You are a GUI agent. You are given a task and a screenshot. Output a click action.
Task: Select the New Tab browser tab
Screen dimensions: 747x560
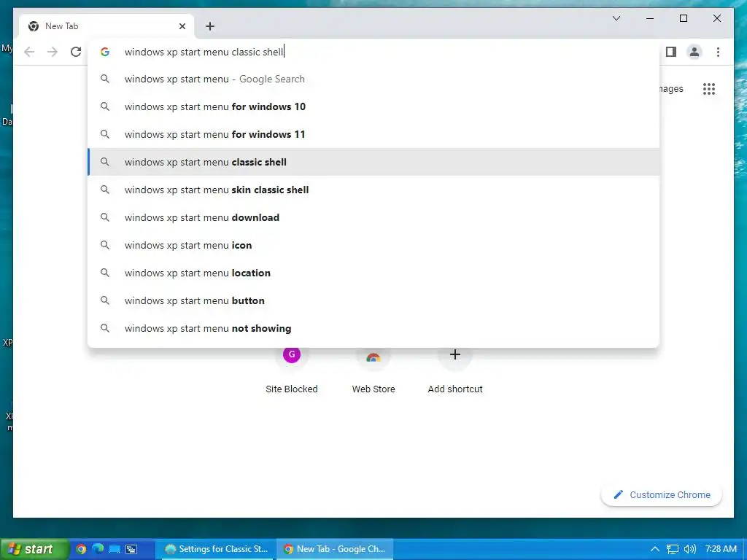pyautogui.click(x=107, y=26)
